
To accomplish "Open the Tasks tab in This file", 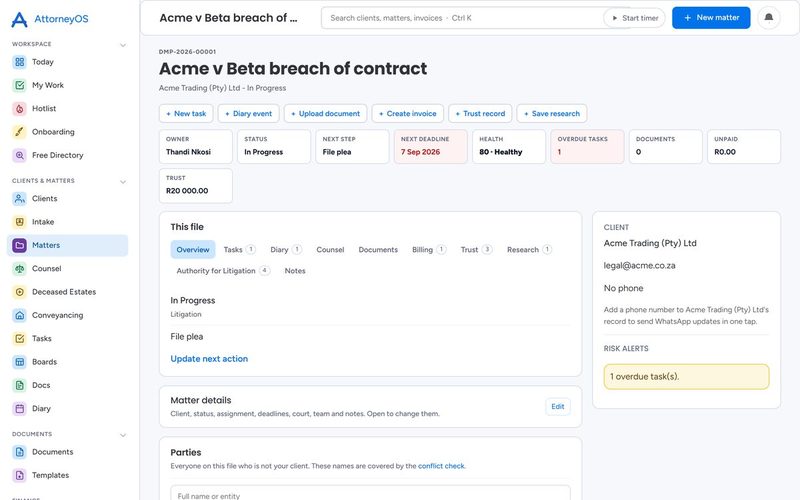I will click(x=239, y=249).
